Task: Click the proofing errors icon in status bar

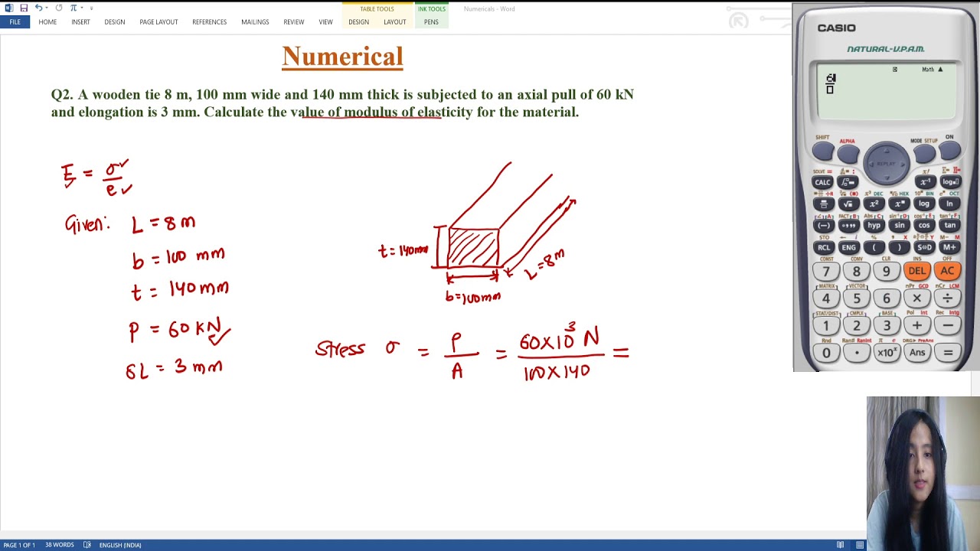Action: (87, 545)
